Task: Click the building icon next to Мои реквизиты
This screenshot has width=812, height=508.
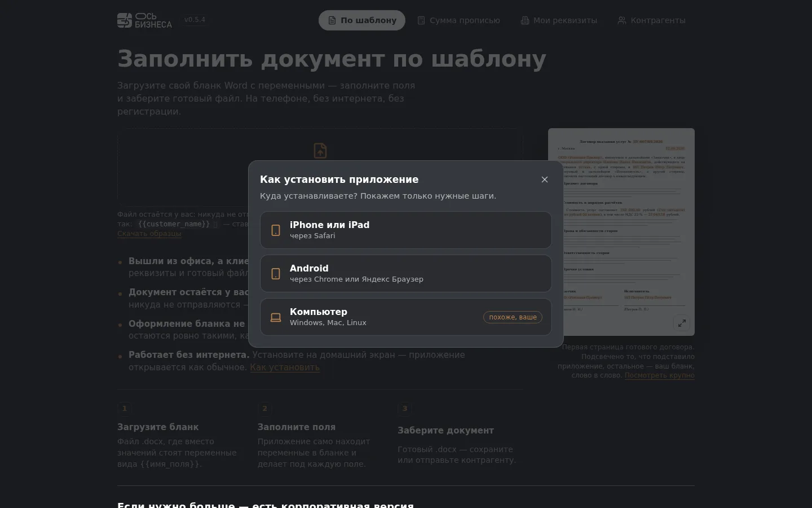Action: tap(524, 20)
